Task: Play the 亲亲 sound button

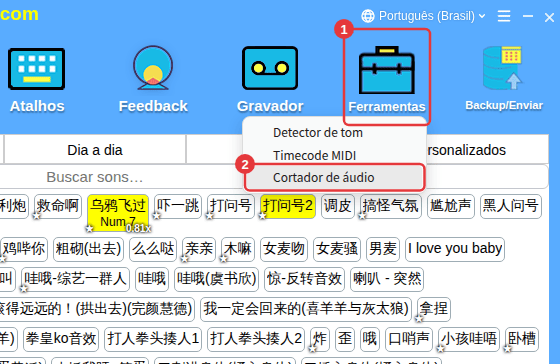Action: (199, 249)
